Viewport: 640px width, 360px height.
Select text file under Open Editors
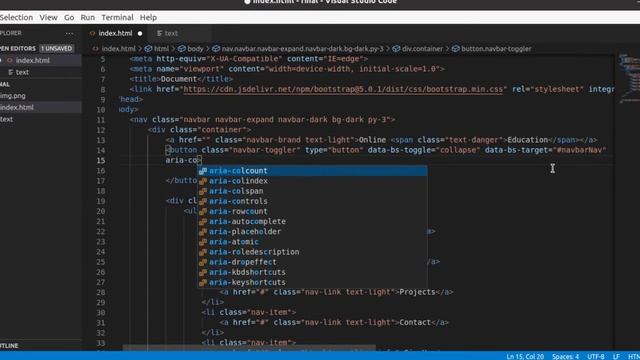[22, 72]
